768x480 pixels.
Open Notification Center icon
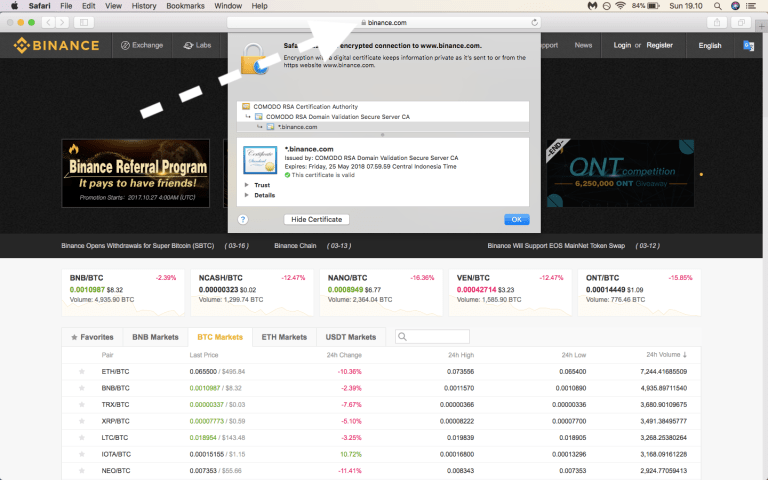751,6
